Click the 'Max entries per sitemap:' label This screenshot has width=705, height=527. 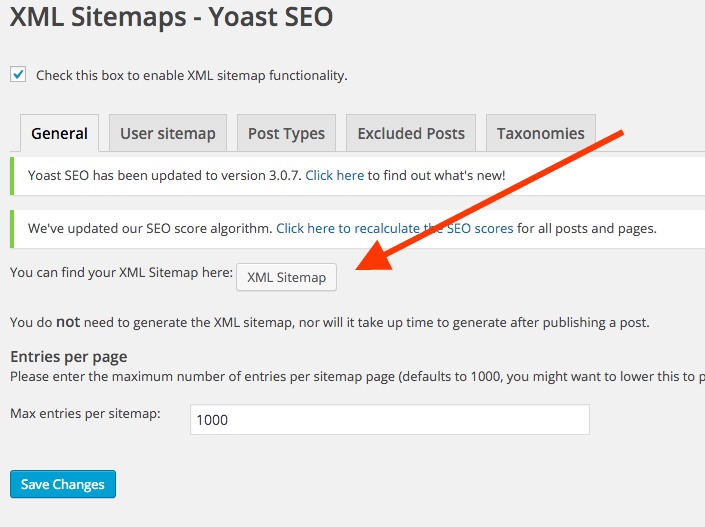(x=85, y=413)
